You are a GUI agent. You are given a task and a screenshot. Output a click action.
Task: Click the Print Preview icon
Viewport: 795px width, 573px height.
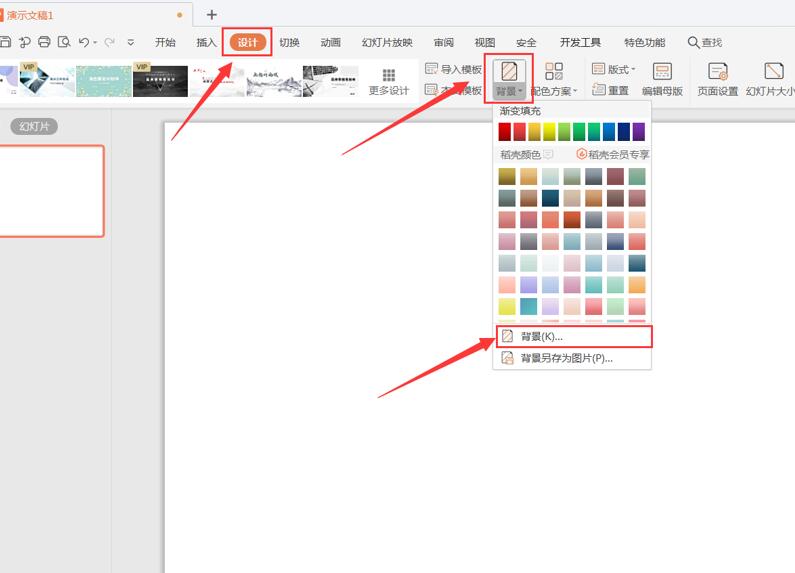point(64,42)
